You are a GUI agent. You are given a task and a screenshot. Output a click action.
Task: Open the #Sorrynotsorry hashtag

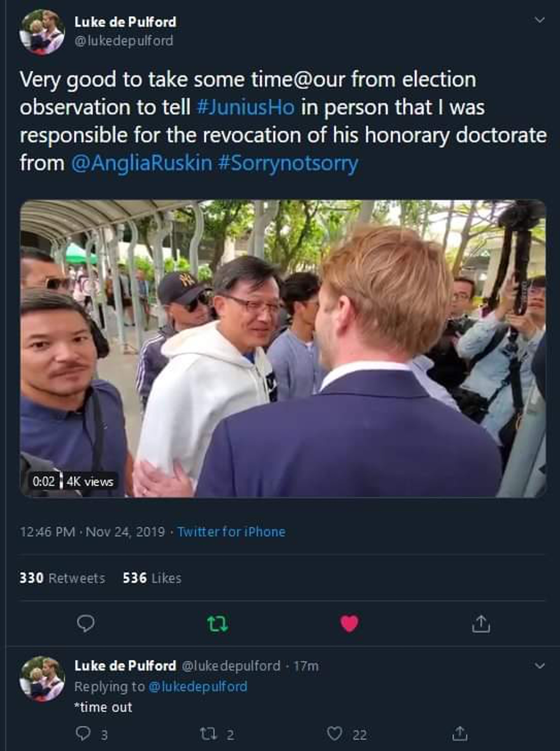[x=288, y=164]
